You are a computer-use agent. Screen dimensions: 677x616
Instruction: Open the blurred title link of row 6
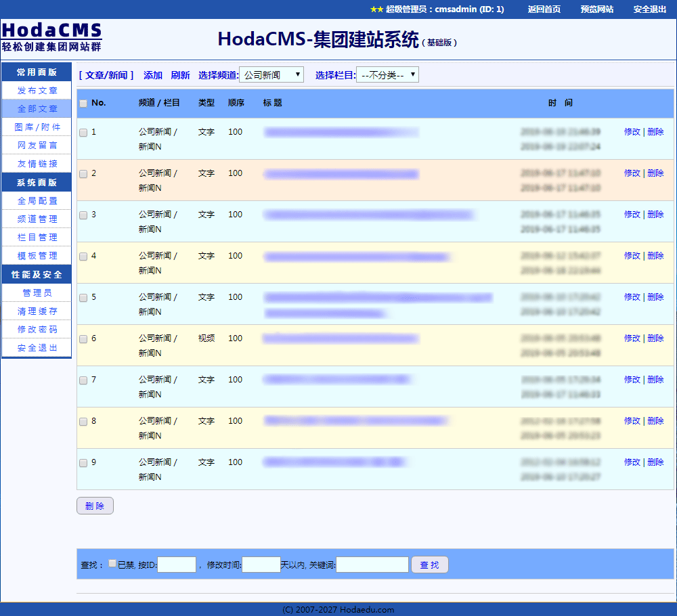341,338
